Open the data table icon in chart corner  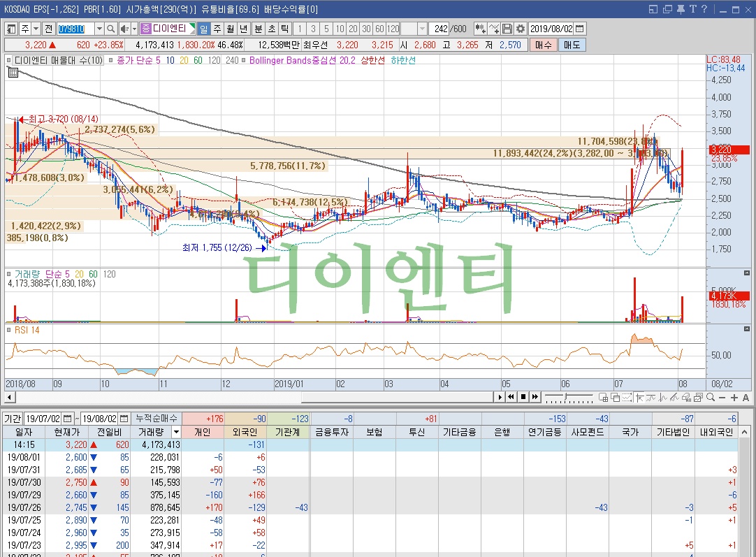click(x=13, y=73)
